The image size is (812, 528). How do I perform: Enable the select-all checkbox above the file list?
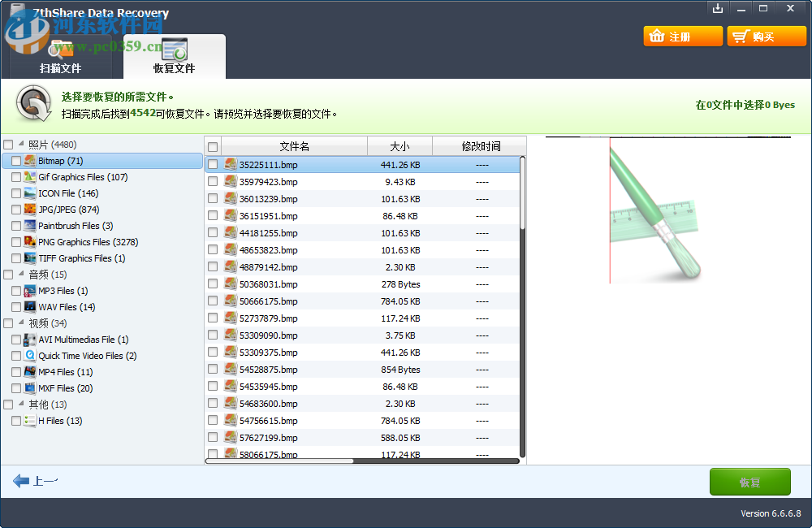click(x=212, y=145)
